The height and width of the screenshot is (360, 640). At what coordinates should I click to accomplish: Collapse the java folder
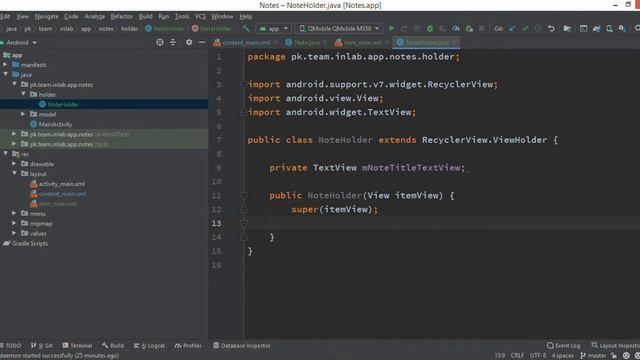(5, 75)
